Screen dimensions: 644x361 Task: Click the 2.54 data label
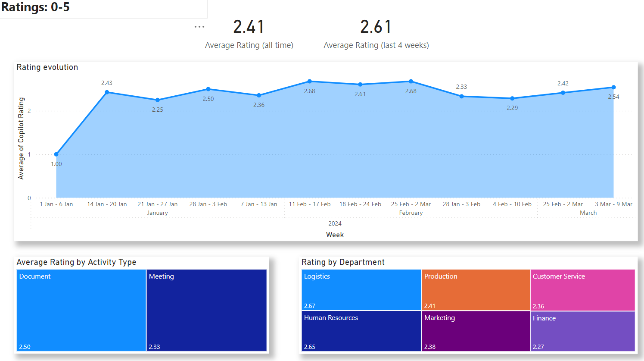(x=613, y=97)
